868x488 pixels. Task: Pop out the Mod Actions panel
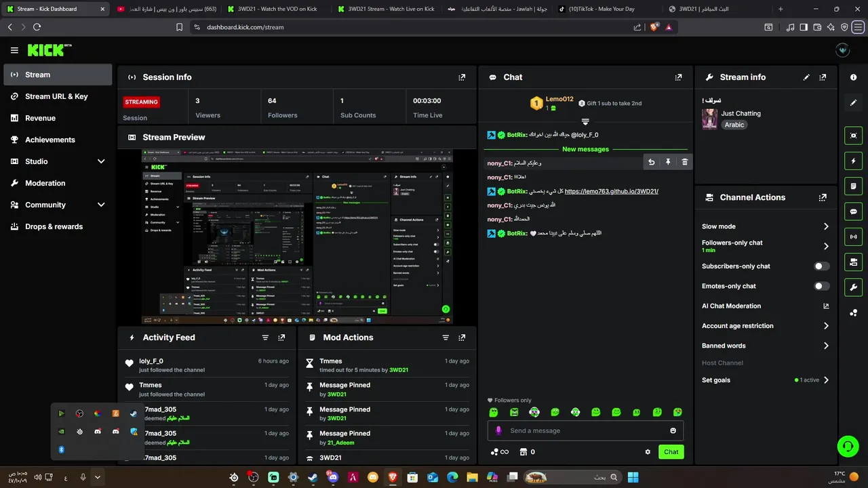point(462,338)
